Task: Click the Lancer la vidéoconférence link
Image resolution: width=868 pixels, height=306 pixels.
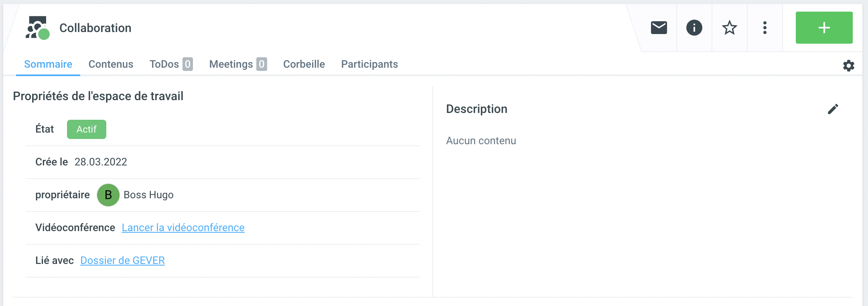Action: (x=183, y=227)
